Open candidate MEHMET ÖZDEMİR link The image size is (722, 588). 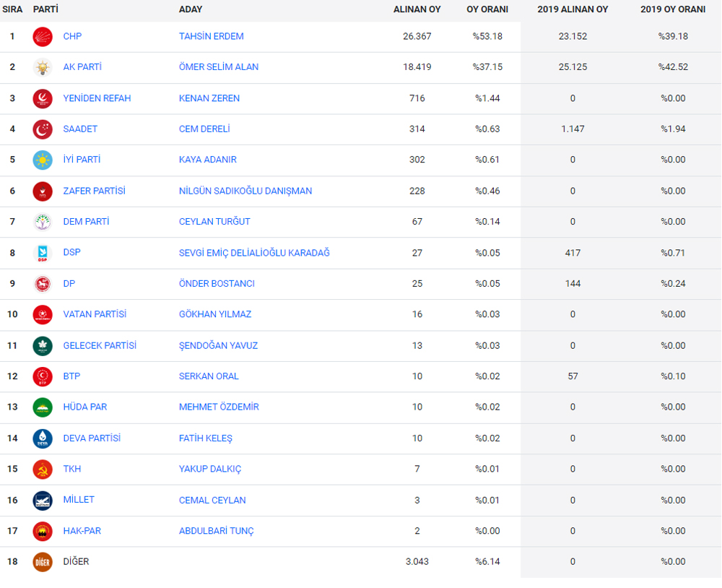(219, 407)
